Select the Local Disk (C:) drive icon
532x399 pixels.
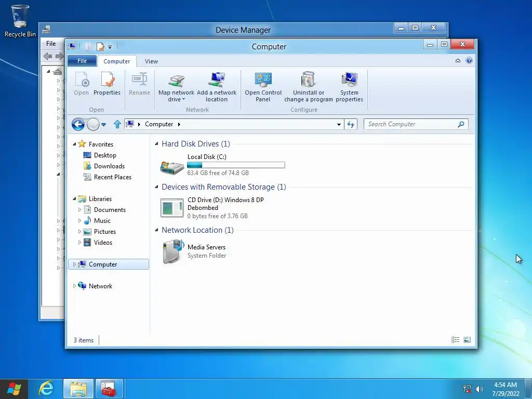pyautogui.click(x=171, y=167)
